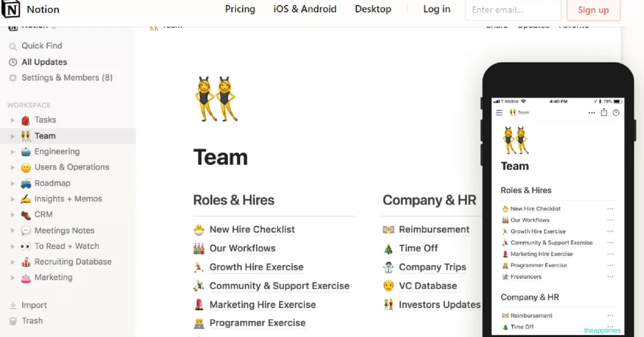This screenshot has width=644, height=337.
Task: Open Quick Find search icon
Action: point(13,46)
